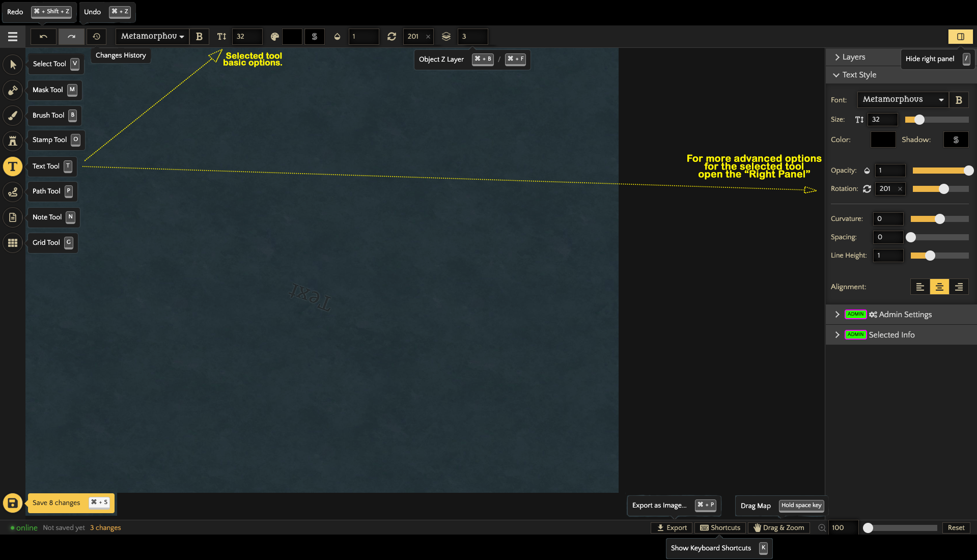Open the text Color swatch in panel
Image resolution: width=977 pixels, height=560 pixels.
point(883,139)
